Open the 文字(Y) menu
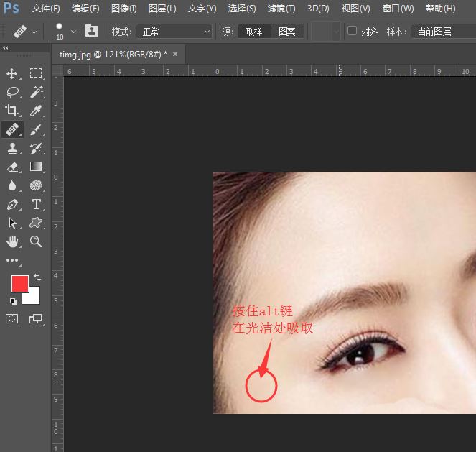Image resolution: width=476 pixels, height=452 pixels. (x=202, y=9)
